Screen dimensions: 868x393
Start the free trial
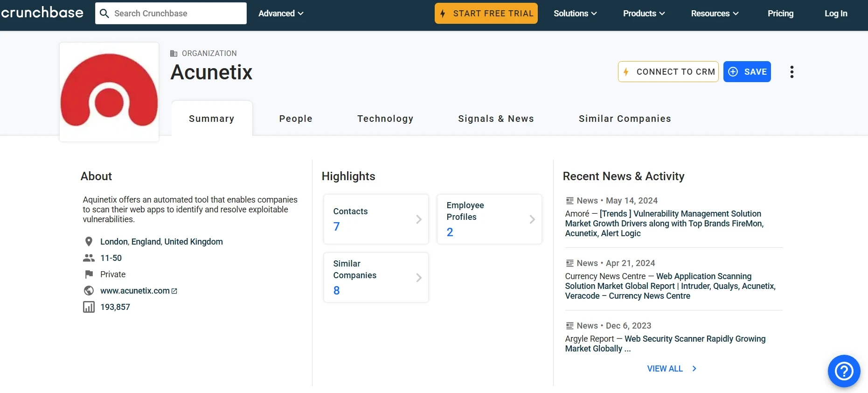pyautogui.click(x=486, y=13)
